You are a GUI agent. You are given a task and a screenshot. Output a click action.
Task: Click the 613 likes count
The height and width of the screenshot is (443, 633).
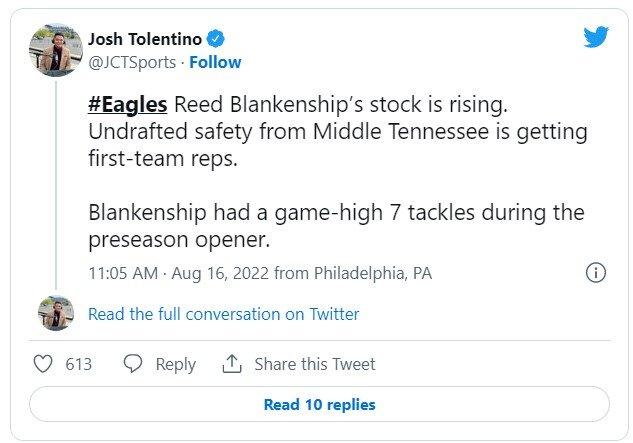click(x=79, y=364)
